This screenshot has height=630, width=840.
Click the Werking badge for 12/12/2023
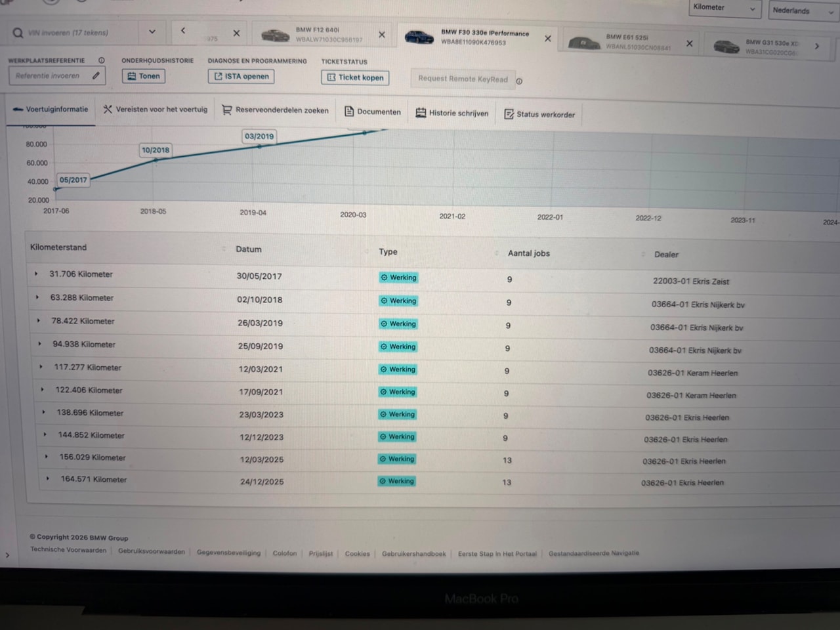point(397,436)
